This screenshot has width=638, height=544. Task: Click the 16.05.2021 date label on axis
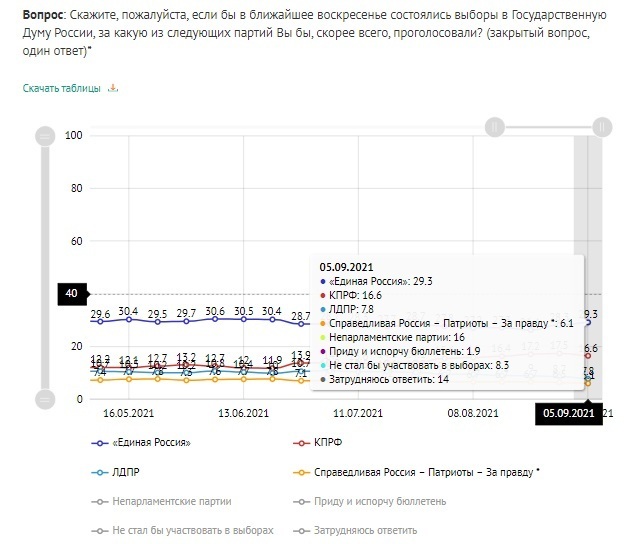pyautogui.click(x=129, y=413)
